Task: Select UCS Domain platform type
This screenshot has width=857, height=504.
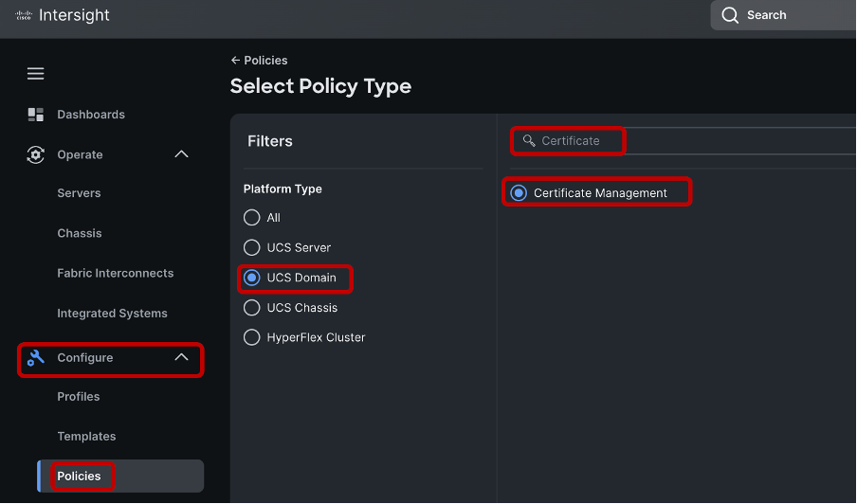Action: click(x=252, y=278)
